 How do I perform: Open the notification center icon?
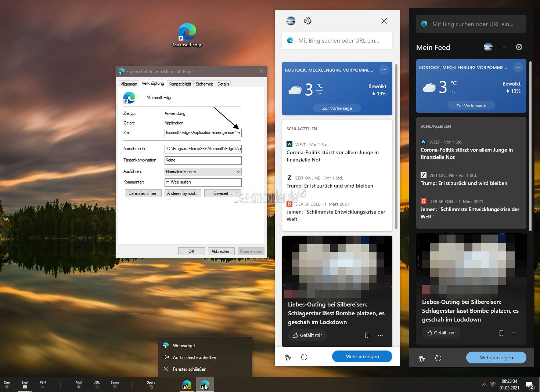tap(530, 385)
